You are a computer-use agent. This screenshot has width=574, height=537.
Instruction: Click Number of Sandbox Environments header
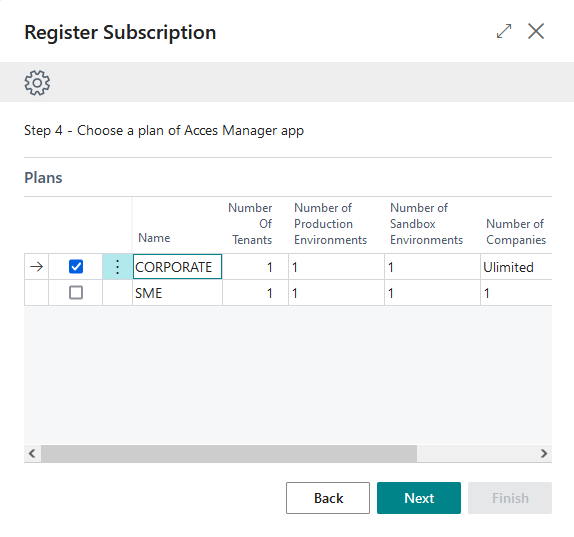point(426,224)
